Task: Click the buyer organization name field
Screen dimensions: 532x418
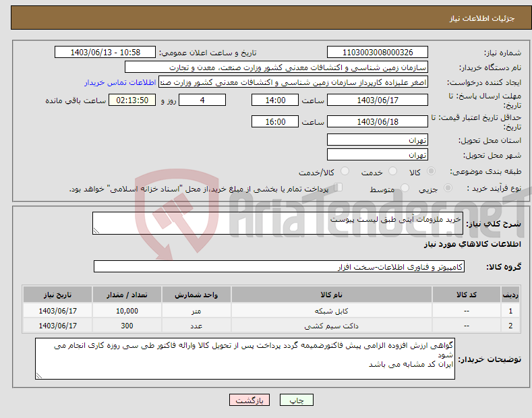Action: [x=276, y=67]
